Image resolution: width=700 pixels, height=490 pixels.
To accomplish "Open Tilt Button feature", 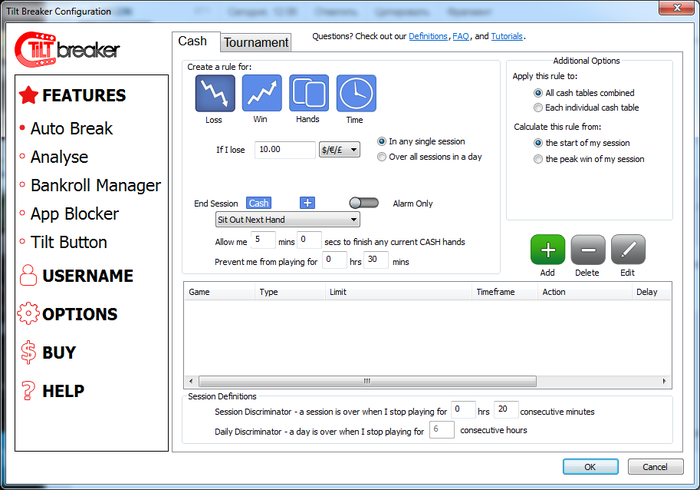I will 69,242.
